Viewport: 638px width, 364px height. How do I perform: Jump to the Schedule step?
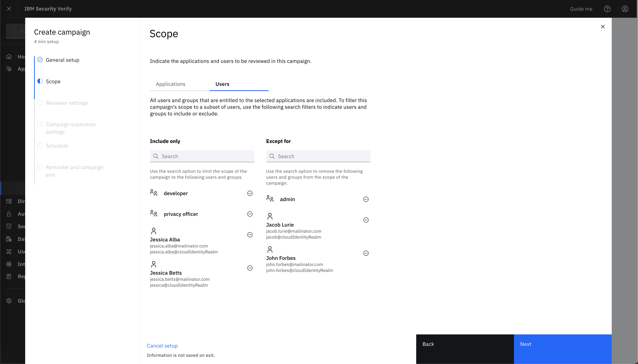(57, 146)
